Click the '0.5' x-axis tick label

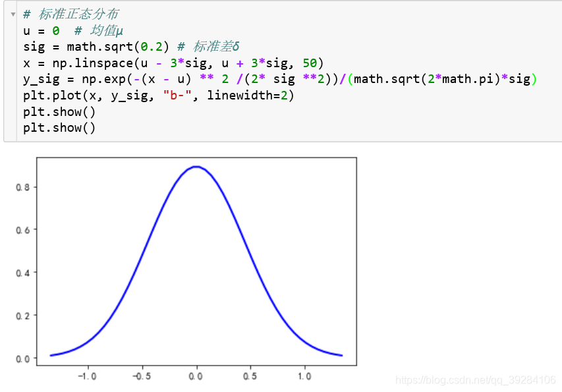(250, 376)
